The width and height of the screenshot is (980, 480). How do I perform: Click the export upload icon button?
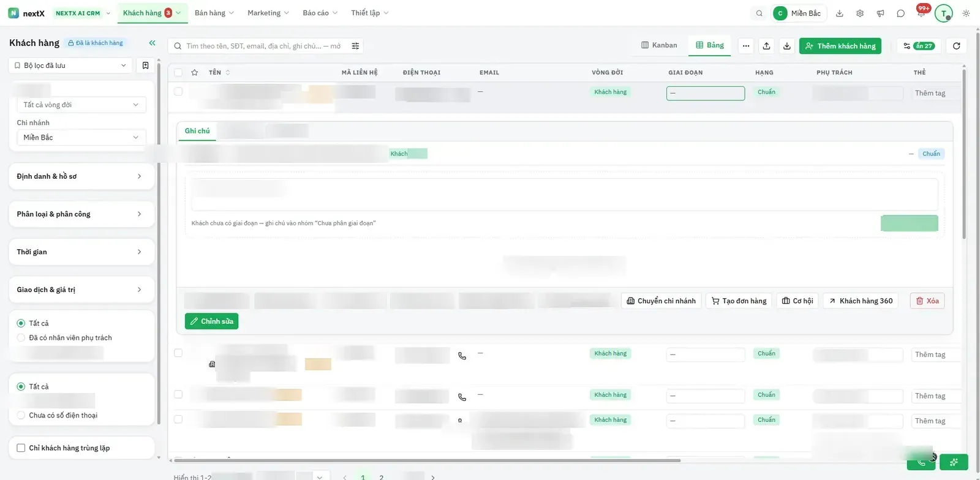766,46
